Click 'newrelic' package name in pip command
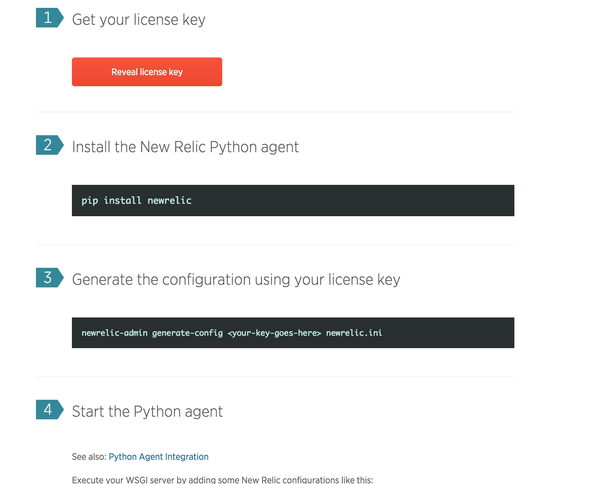The image size is (600, 484). pos(170,200)
